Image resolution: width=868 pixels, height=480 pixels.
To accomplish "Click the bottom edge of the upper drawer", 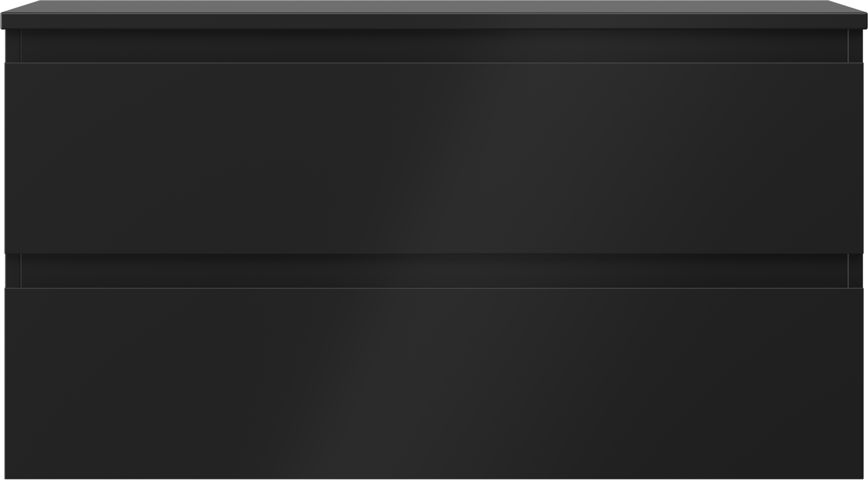I will coord(434,253).
